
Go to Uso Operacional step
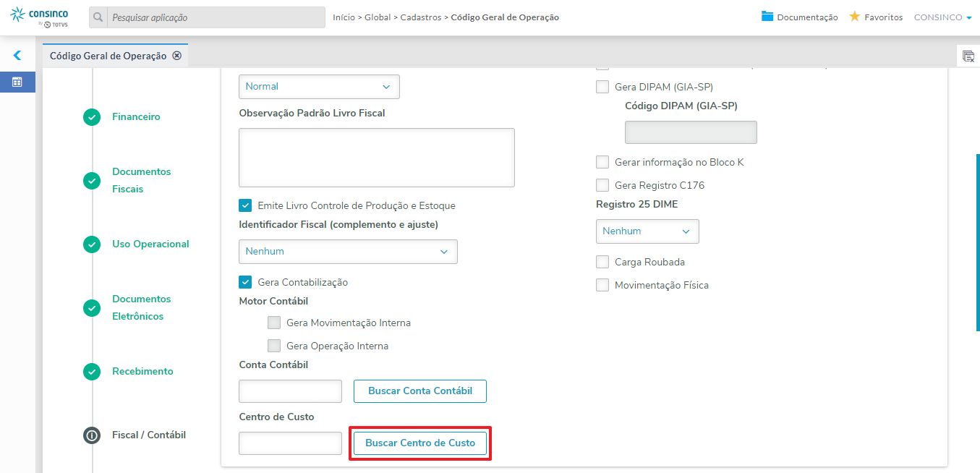150,244
